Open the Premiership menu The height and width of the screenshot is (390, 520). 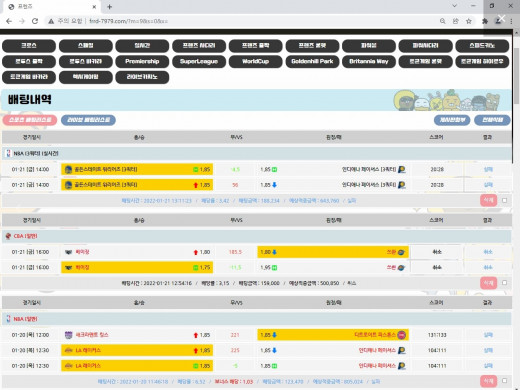[142, 61]
